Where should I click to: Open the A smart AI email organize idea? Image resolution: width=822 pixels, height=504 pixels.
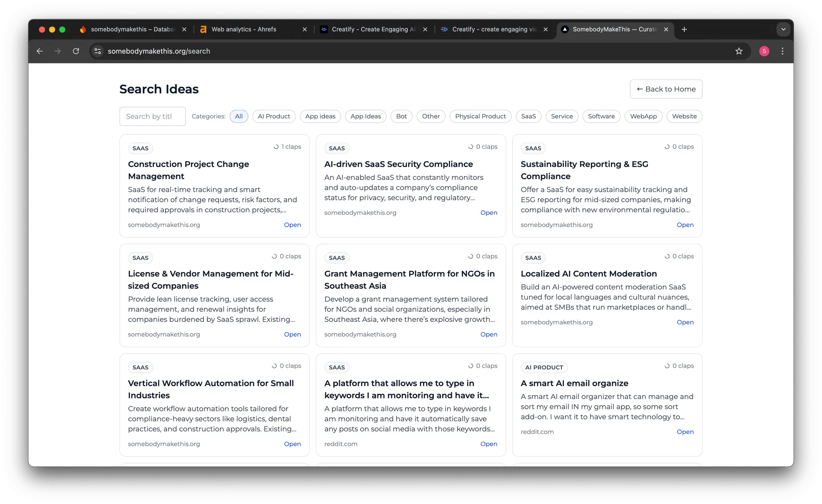tap(685, 432)
